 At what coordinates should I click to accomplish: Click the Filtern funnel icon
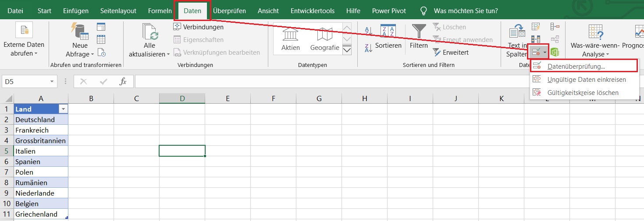tap(419, 31)
